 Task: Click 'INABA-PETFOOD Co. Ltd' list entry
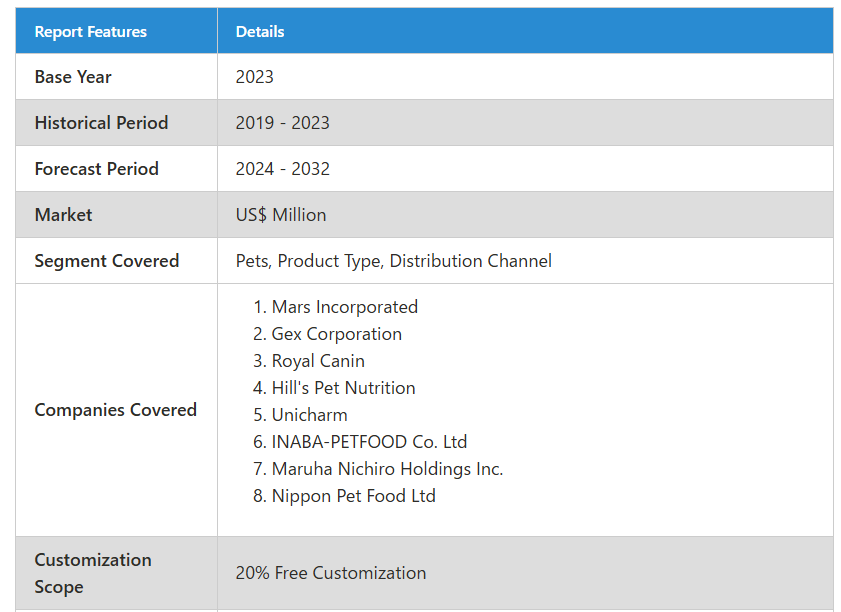(370, 442)
